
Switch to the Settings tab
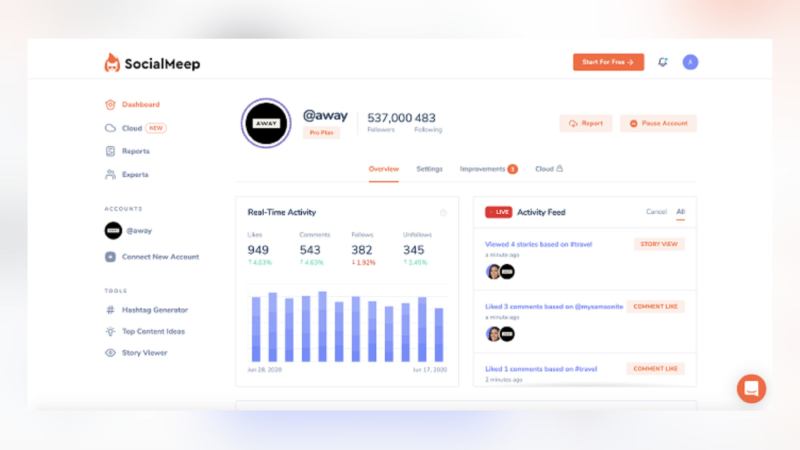pyautogui.click(x=429, y=169)
